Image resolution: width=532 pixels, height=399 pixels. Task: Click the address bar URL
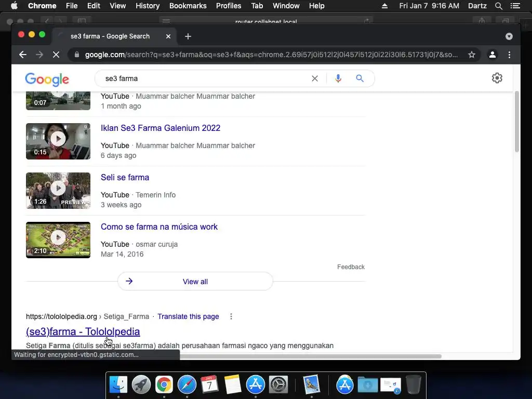pos(271,55)
